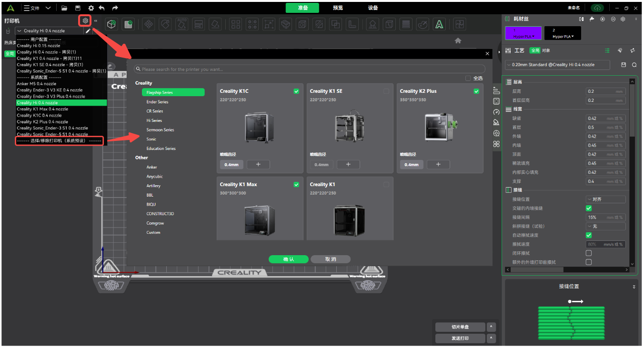The image size is (644, 348).
Task: Click the 取消 cancel button
Action: (331, 259)
